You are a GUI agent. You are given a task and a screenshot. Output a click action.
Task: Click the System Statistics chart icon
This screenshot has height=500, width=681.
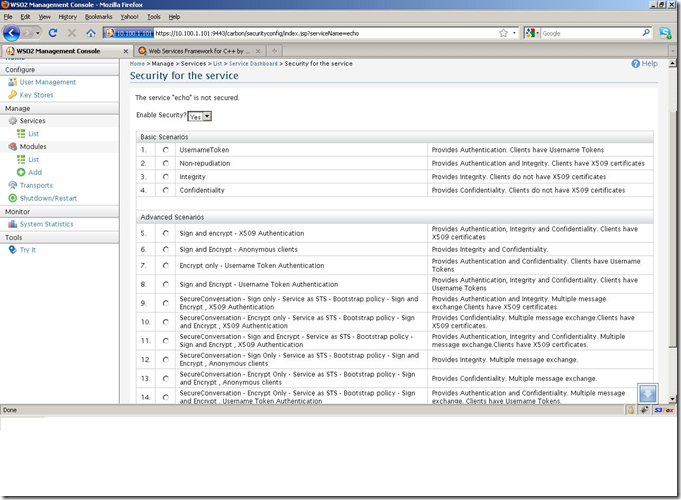[x=13, y=224]
